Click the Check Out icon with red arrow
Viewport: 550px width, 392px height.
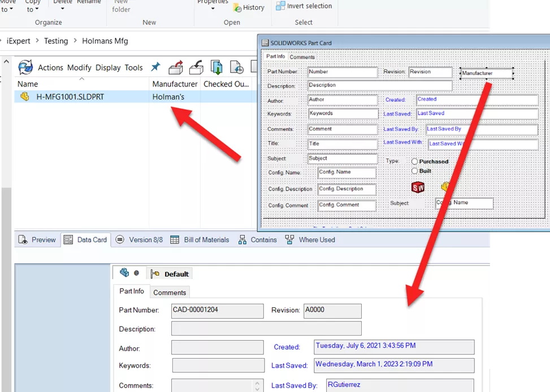pos(176,67)
